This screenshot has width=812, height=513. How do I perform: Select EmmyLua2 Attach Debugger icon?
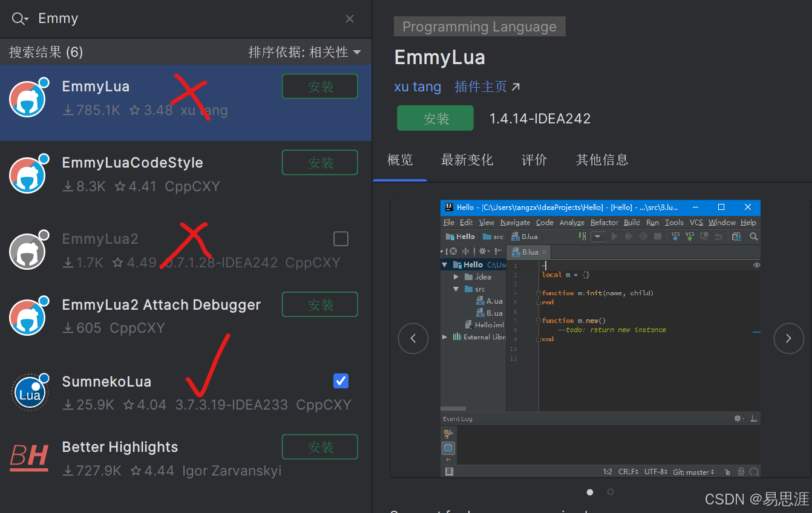coord(28,316)
